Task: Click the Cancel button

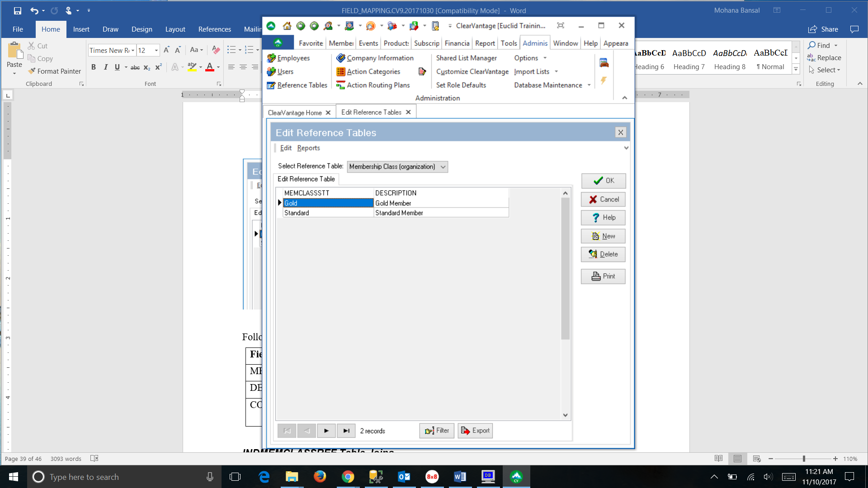Action: coord(604,199)
